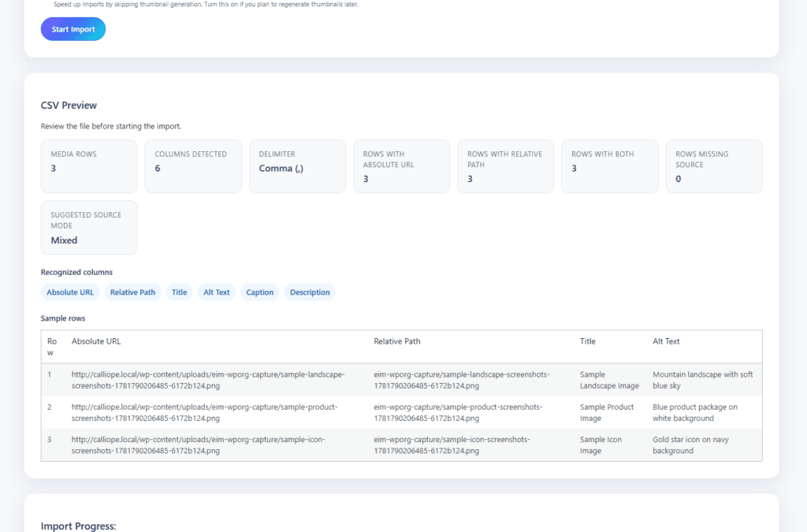Click the Suggested Source Mode Mixed card
The height and width of the screenshot is (532, 807).
(89, 228)
